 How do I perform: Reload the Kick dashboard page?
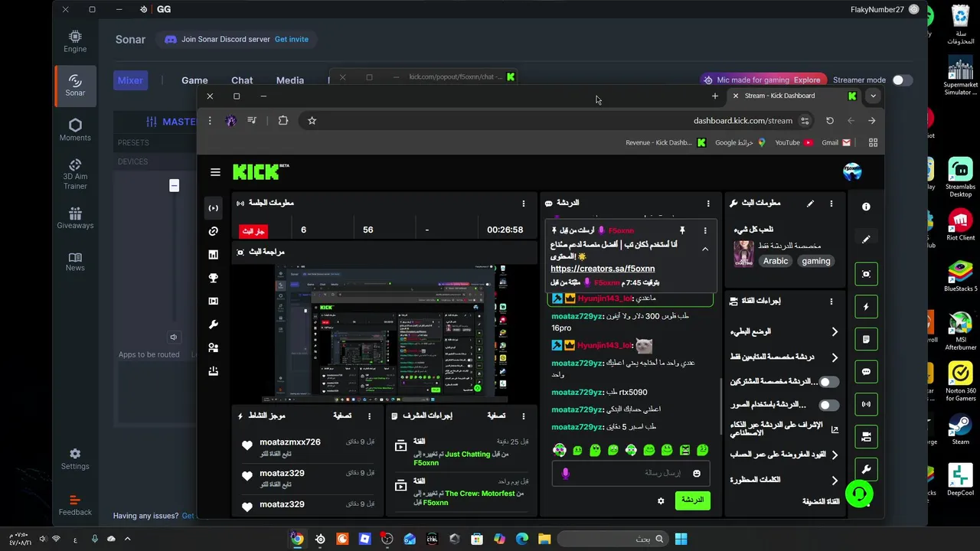click(x=829, y=121)
